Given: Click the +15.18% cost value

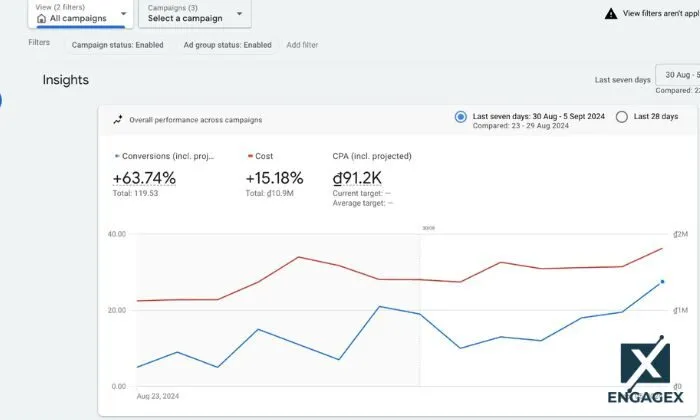Looking at the screenshot, I should click(275, 178).
